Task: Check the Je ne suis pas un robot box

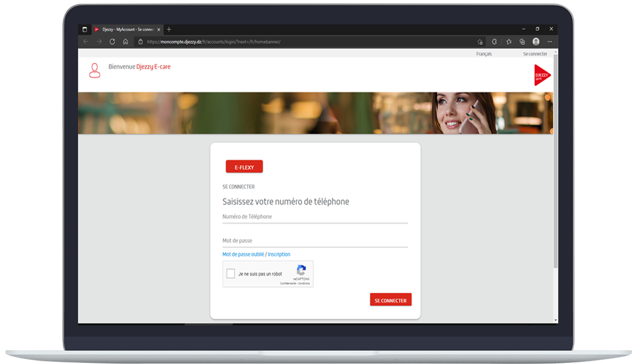Action: (231, 274)
